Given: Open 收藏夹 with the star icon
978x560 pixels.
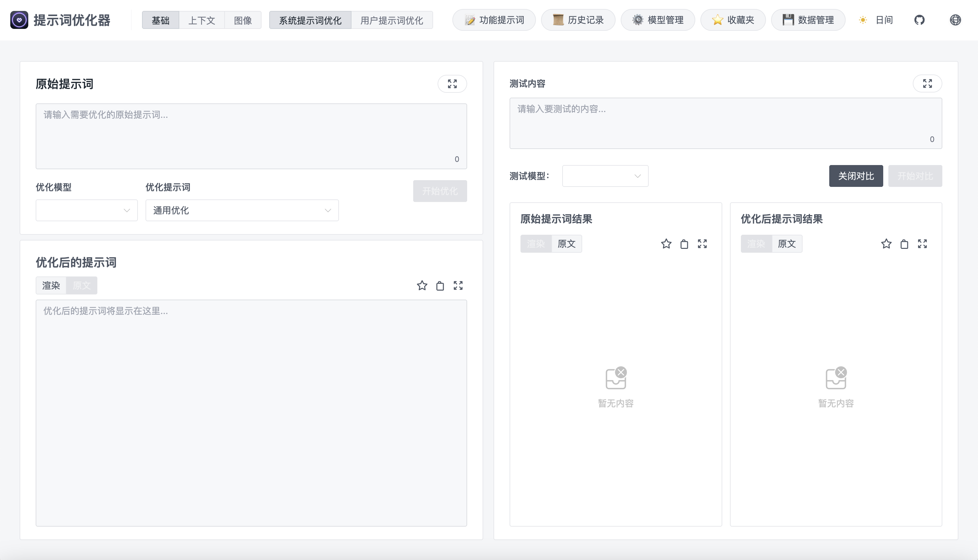Looking at the screenshot, I should pyautogui.click(x=733, y=20).
